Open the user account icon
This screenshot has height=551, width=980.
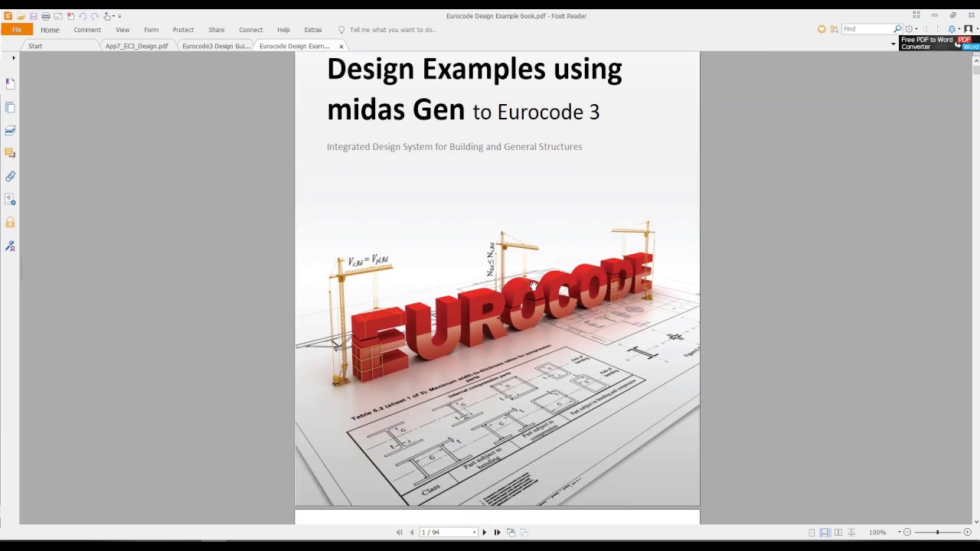click(968, 29)
